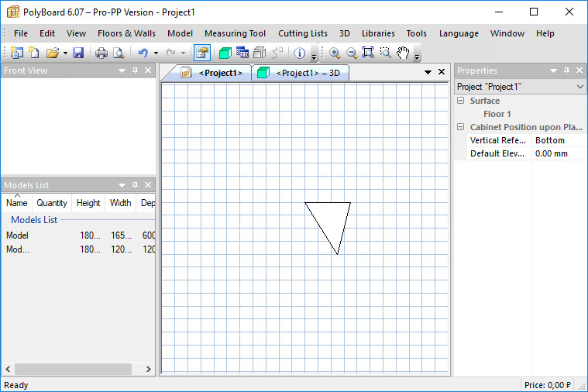The width and height of the screenshot is (588, 392).
Task: Toggle the highlighted properties toolbar button
Action: [x=201, y=53]
